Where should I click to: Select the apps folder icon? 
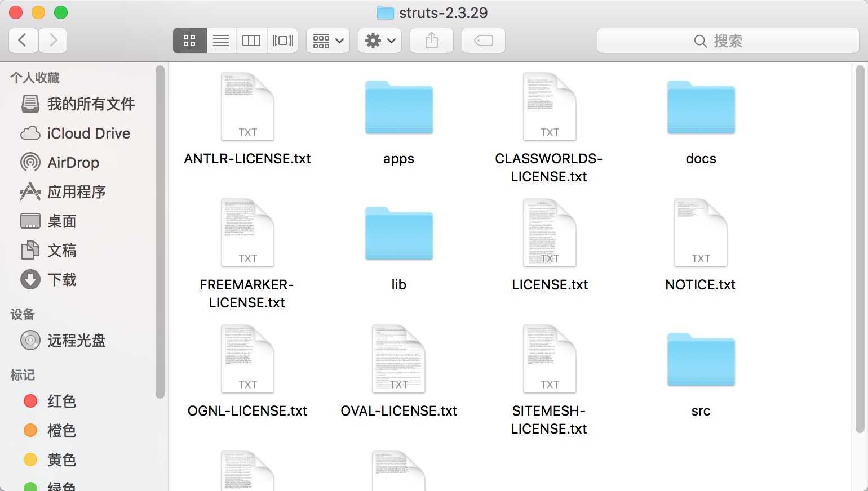click(x=399, y=108)
